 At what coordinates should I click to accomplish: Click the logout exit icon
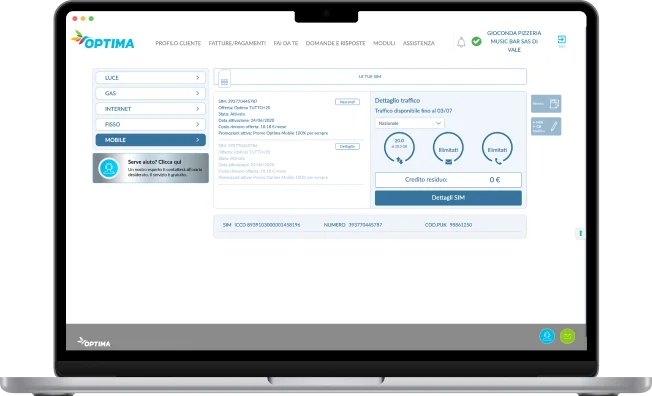[x=561, y=40]
